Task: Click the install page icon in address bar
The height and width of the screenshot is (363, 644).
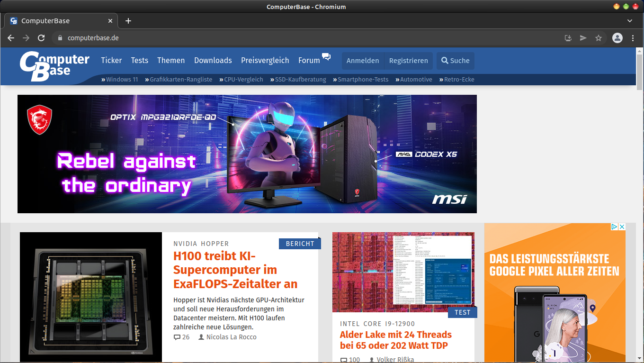Action: 568,38
